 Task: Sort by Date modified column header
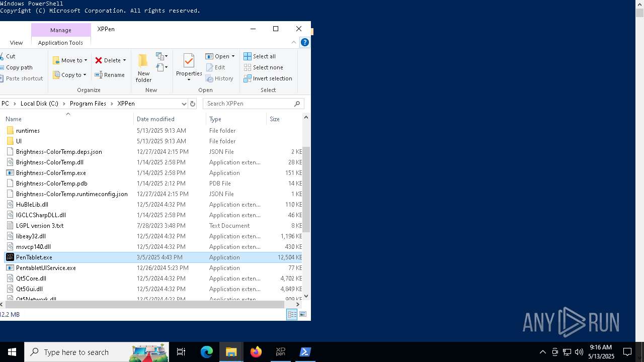click(155, 119)
